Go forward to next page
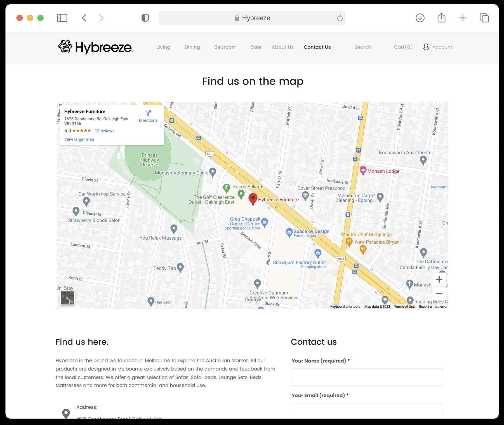The width and height of the screenshot is (504, 425). click(101, 18)
